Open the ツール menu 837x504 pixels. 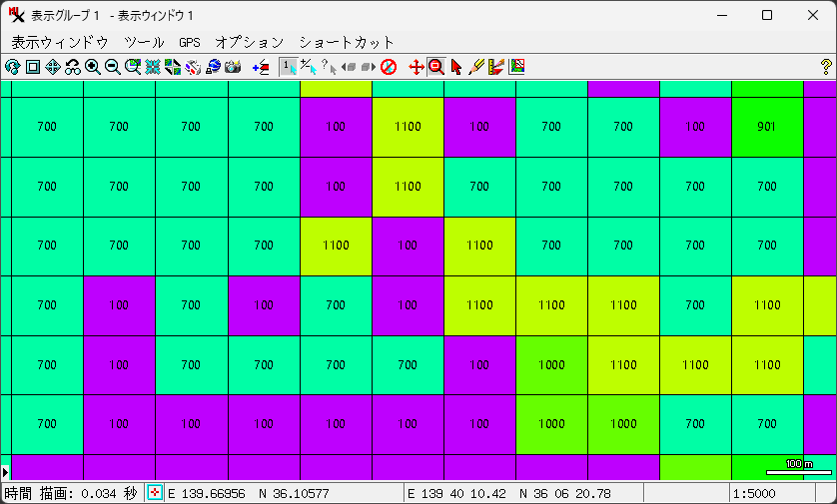144,43
